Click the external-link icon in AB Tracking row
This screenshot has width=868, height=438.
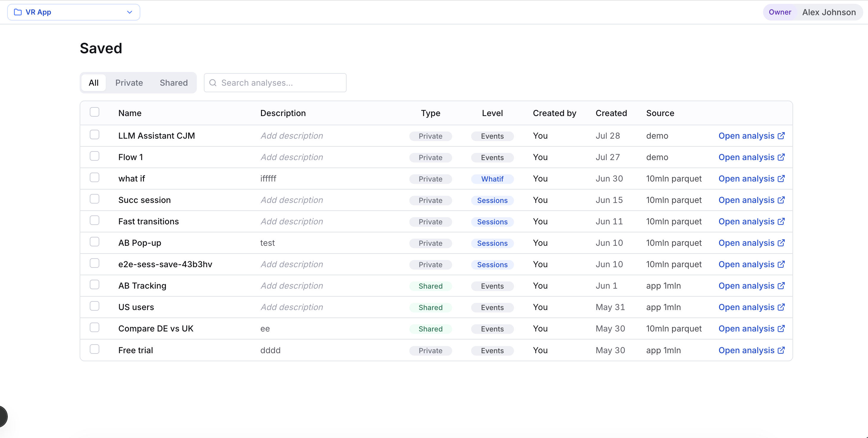pos(781,286)
